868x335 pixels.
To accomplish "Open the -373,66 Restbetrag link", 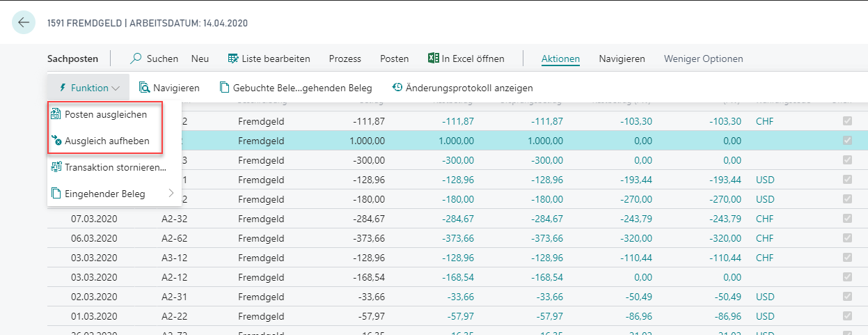I will click(x=458, y=238).
